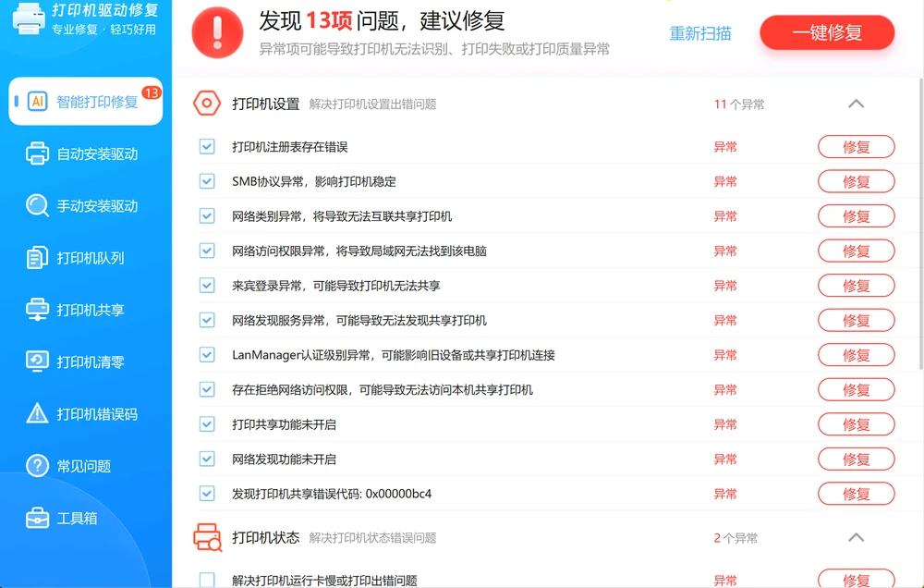Click the AI icon beside 智能打印修复
Viewport: 924px width, 588px height.
point(38,102)
